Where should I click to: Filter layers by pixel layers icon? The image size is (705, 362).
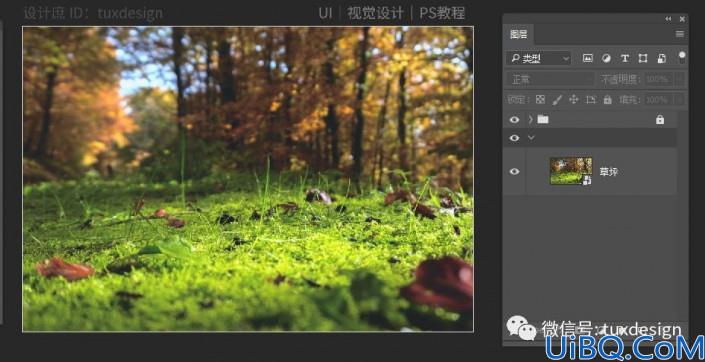(588, 58)
